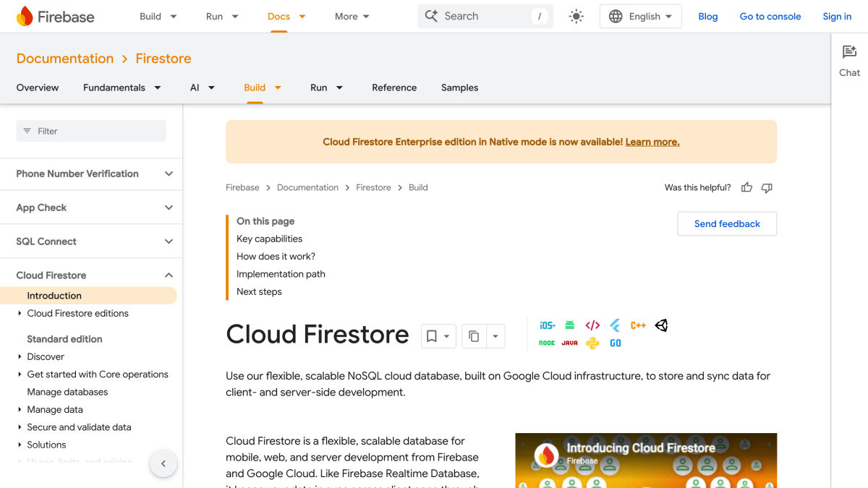Click the filter lines icon in sidebar

pos(27,131)
